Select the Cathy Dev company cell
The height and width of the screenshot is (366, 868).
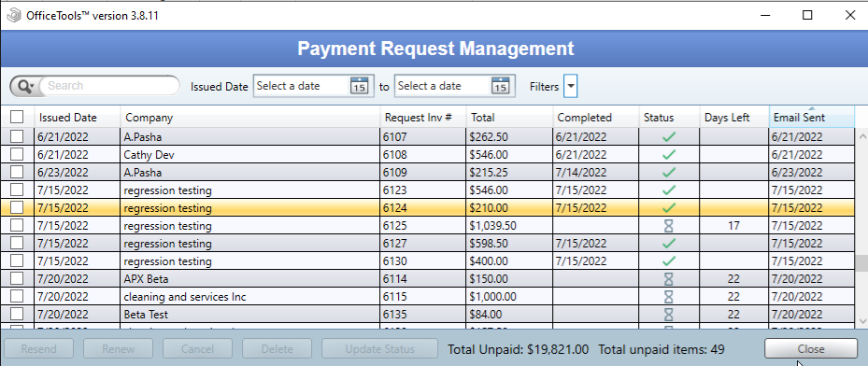250,154
